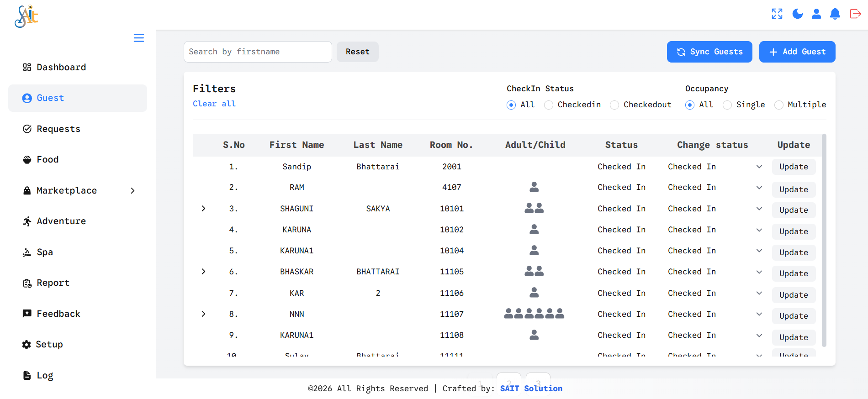Open Change status dropdown for Sandip
The width and height of the screenshot is (868, 399).
pyautogui.click(x=715, y=167)
